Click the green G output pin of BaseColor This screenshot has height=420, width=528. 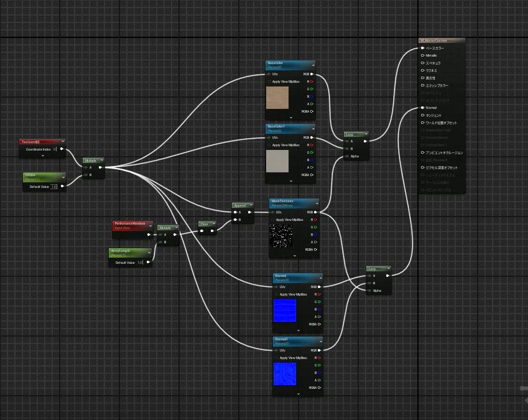(312, 89)
